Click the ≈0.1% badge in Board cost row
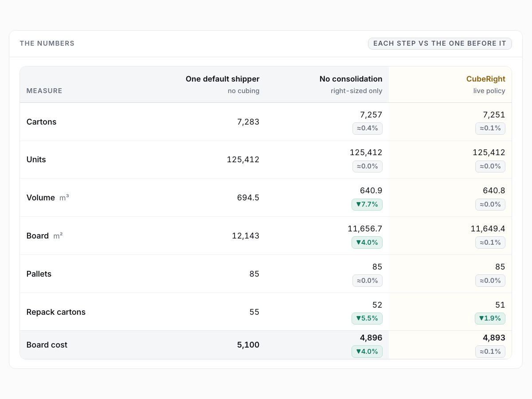532x399 pixels. (490, 352)
